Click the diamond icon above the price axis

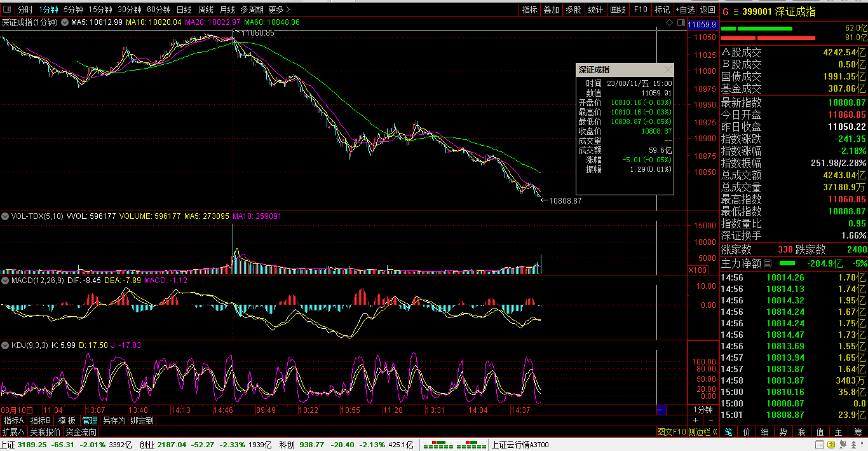point(669,23)
